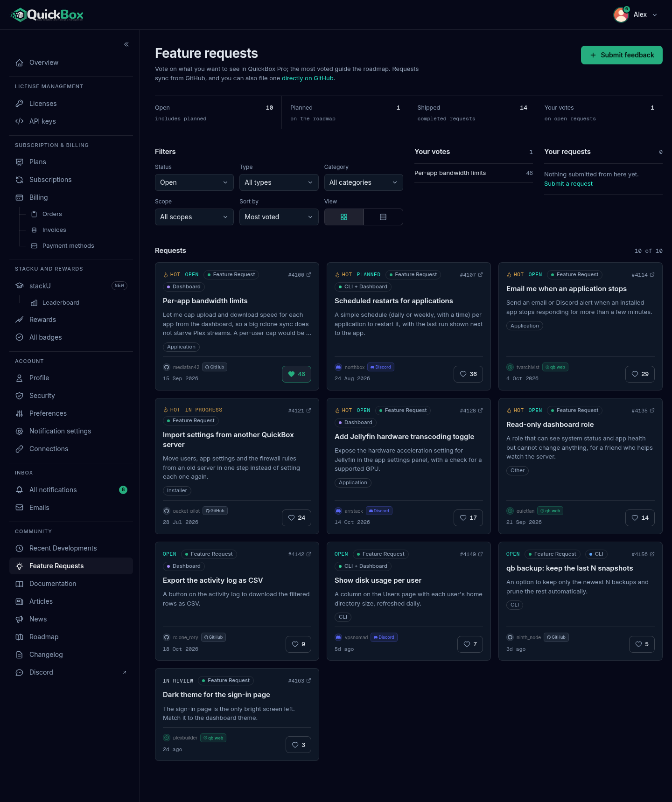Image resolution: width=672 pixels, height=802 pixels.
Task: Click the Discord chat icon in sidebar
Action: (x=20, y=672)
